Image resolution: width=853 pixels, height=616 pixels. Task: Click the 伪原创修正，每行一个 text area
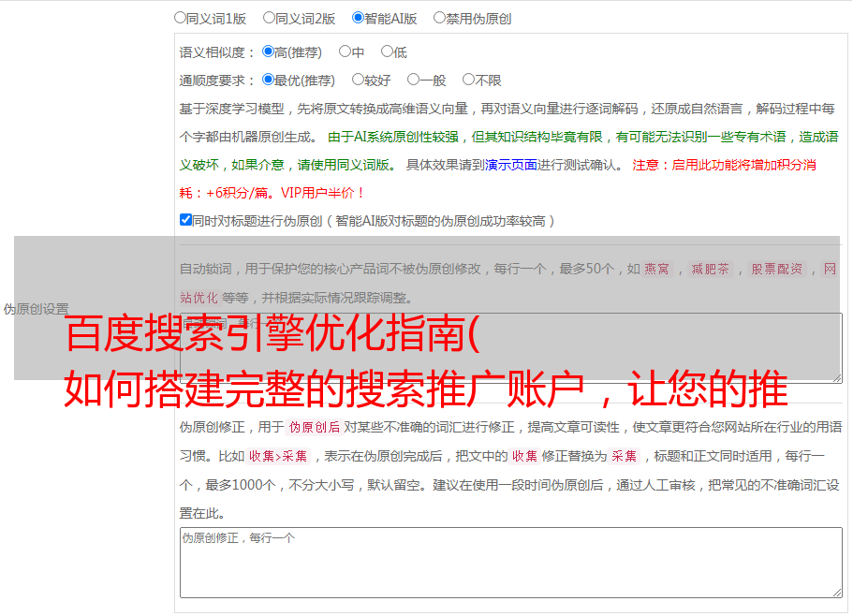click(x=511, y=563)
